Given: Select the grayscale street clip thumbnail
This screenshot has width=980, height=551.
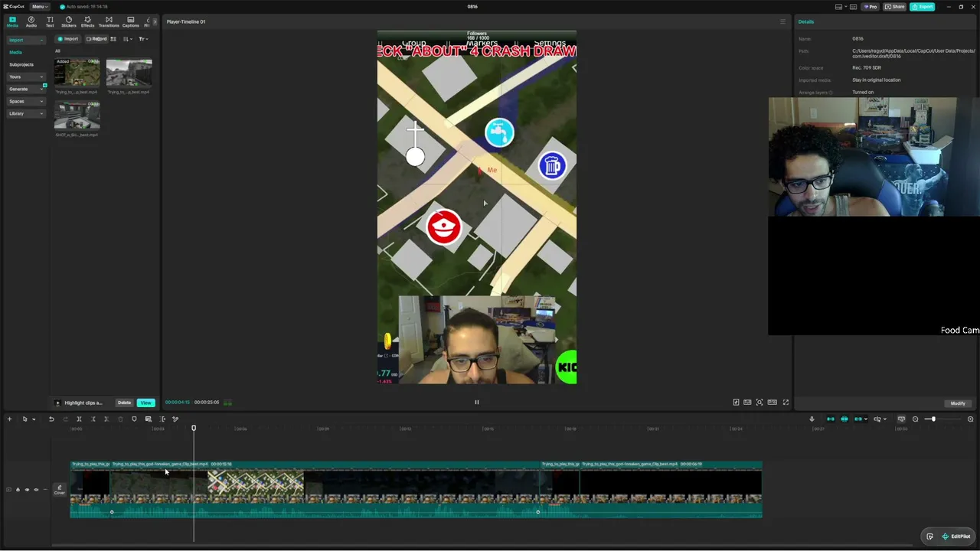Looking at the screenshot, I should [x=129, y=73].
